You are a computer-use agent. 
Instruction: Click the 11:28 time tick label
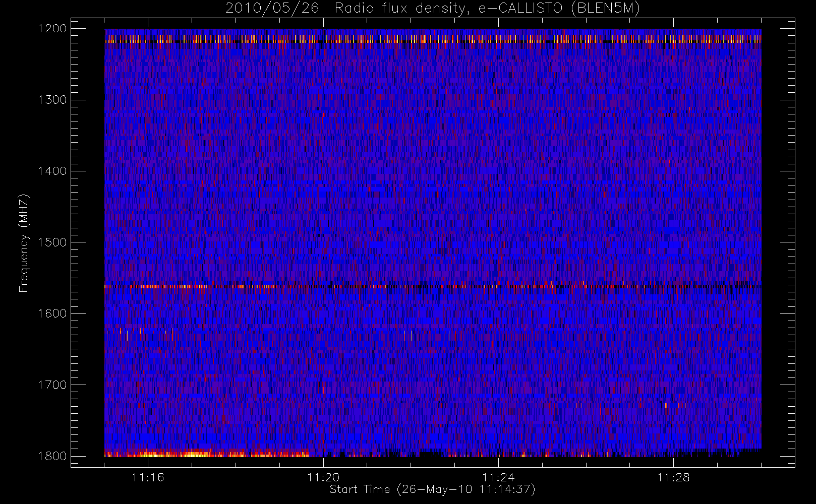pos(673,477)
